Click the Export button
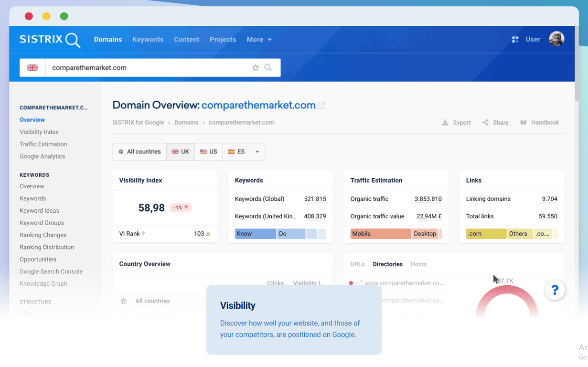Viewport: 588px width, 367px height. (457, 123)
